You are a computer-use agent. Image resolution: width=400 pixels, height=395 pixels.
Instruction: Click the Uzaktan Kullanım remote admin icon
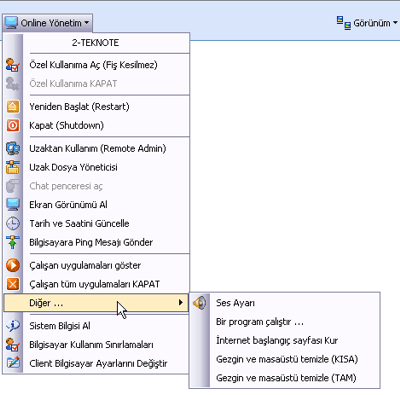click(13, 148)
